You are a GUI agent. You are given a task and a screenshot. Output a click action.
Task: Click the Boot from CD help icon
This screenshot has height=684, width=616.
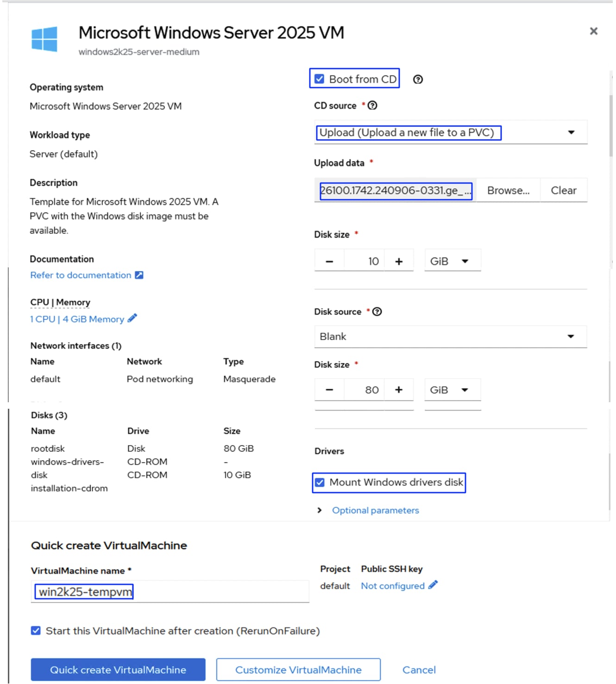point(418,79)
